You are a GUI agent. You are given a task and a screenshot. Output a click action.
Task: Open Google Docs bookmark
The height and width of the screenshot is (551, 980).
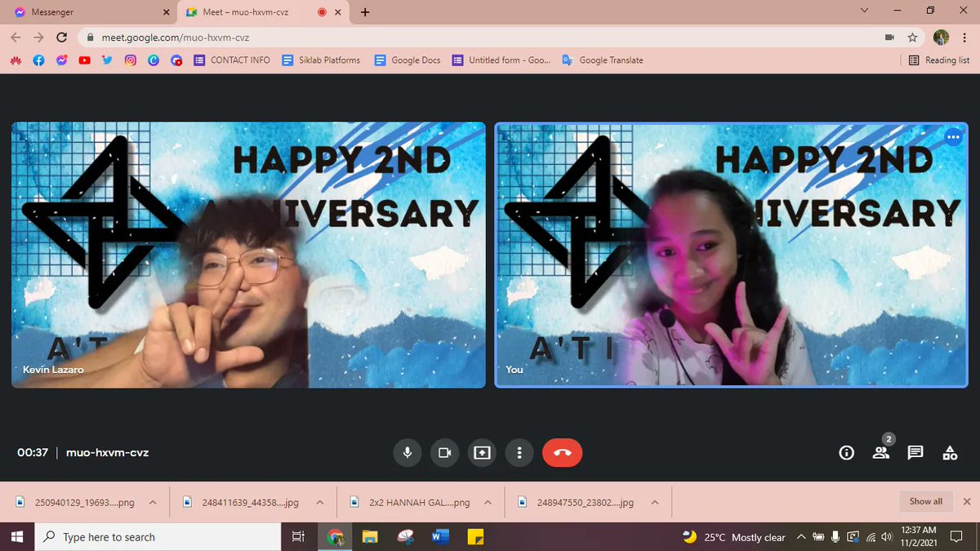408,60
